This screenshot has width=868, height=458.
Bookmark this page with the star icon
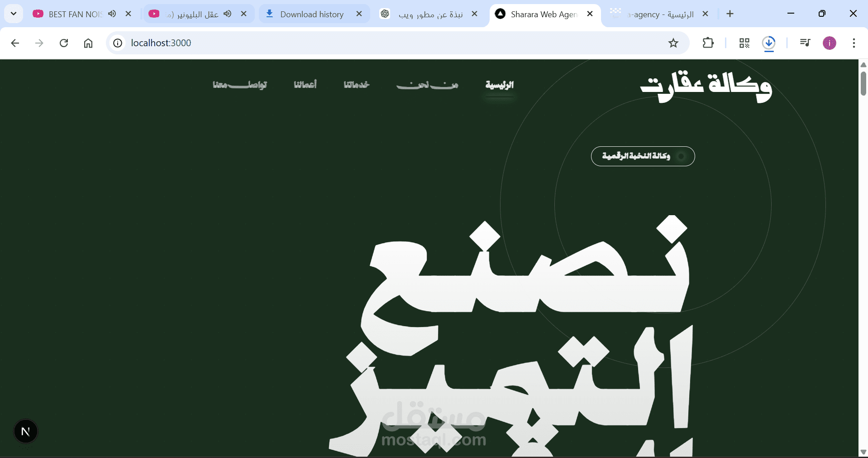pos(673,43)
